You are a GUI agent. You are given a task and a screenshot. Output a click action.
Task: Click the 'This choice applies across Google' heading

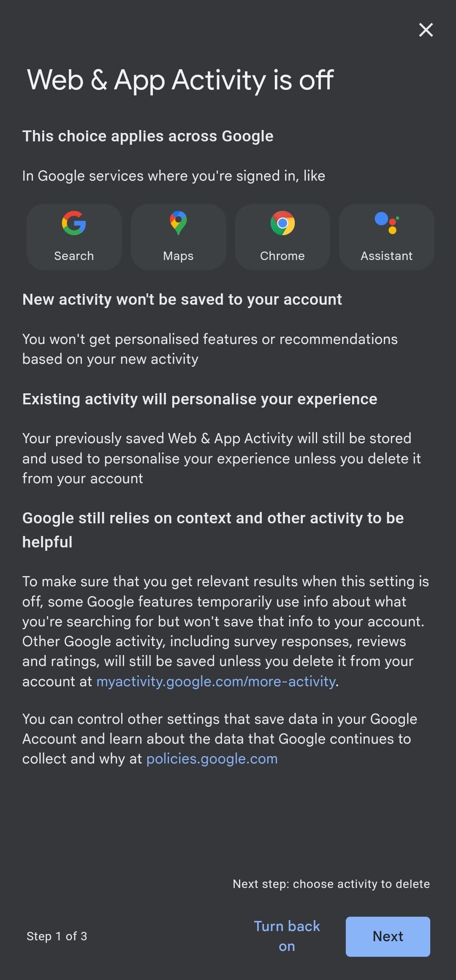click(x=148, y=136)
